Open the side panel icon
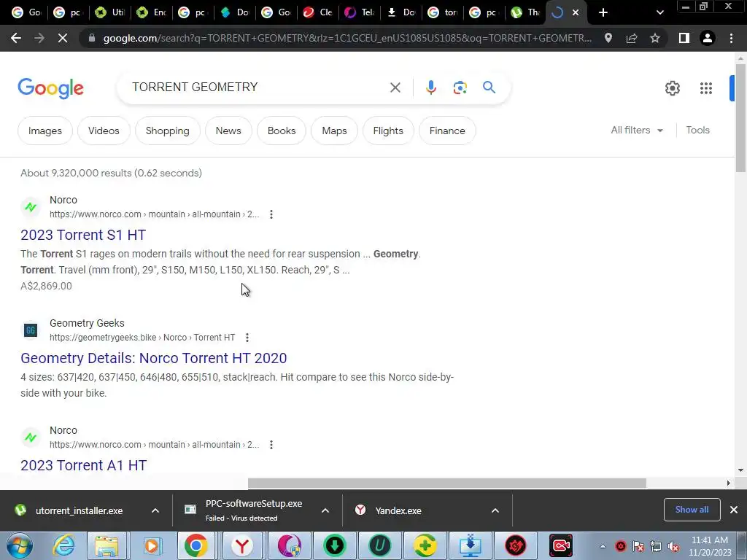This screenshot has width=747, height=560. click(x=684, y=38)
